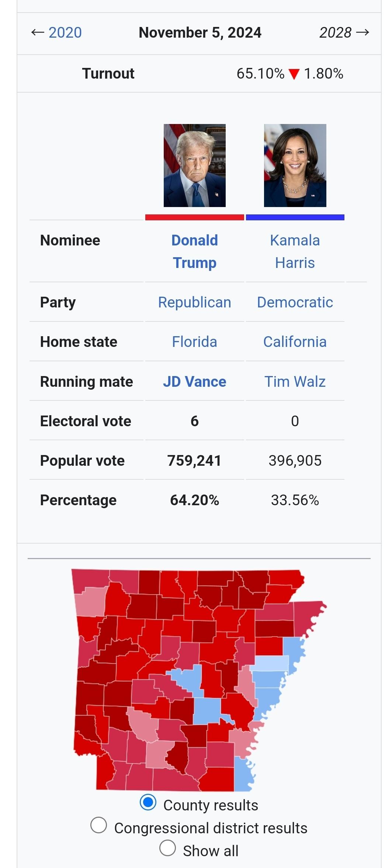Click the JD Vance running mate link

(195, 382)
